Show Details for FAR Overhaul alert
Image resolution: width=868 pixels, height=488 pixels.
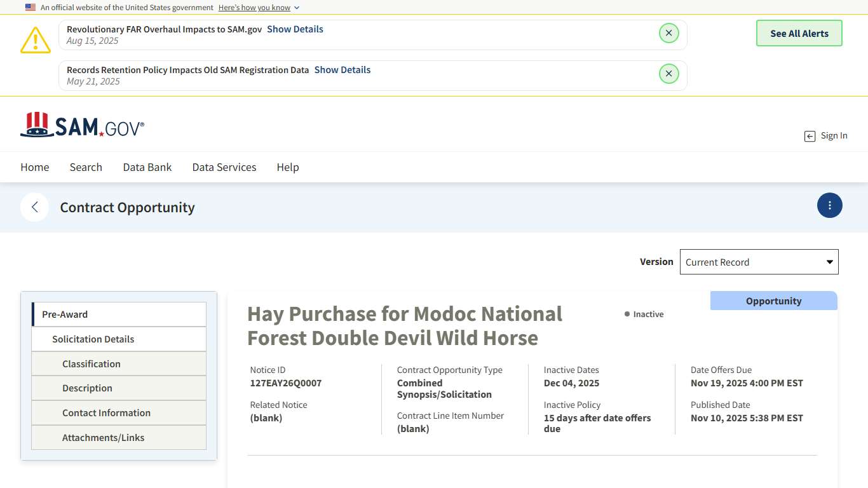(295, 29)
